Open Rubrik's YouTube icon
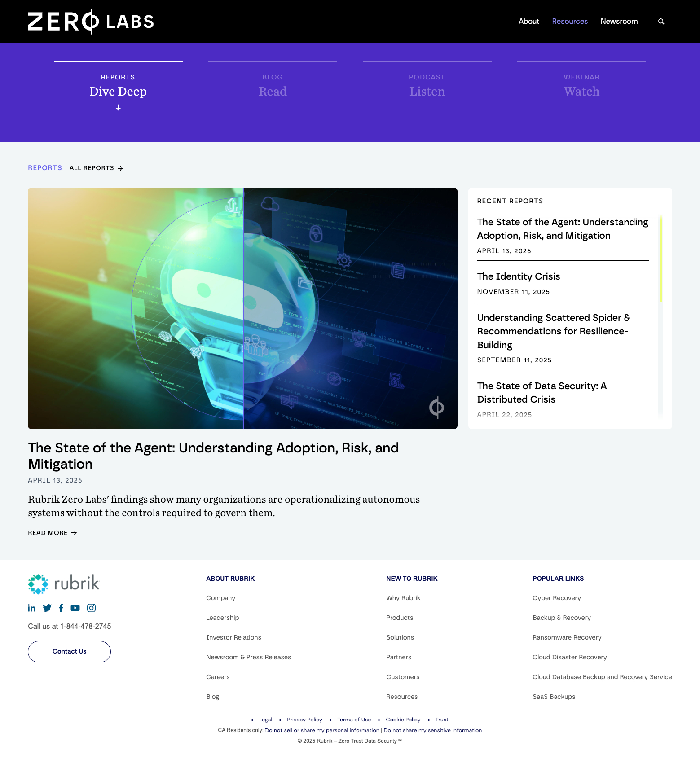The height and width of the screenshot is (759, 700). (75, 608)
